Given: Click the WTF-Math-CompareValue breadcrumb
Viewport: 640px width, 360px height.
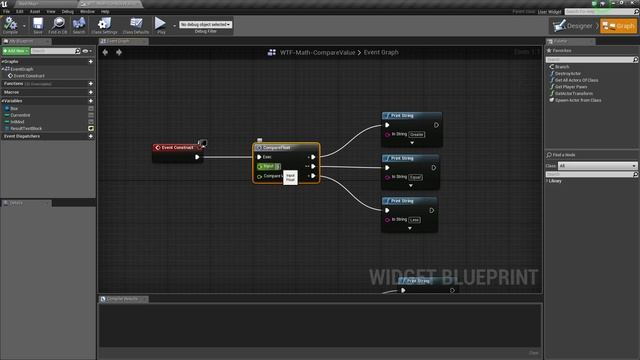Looking at the screenshot, I should click(317, 52).
